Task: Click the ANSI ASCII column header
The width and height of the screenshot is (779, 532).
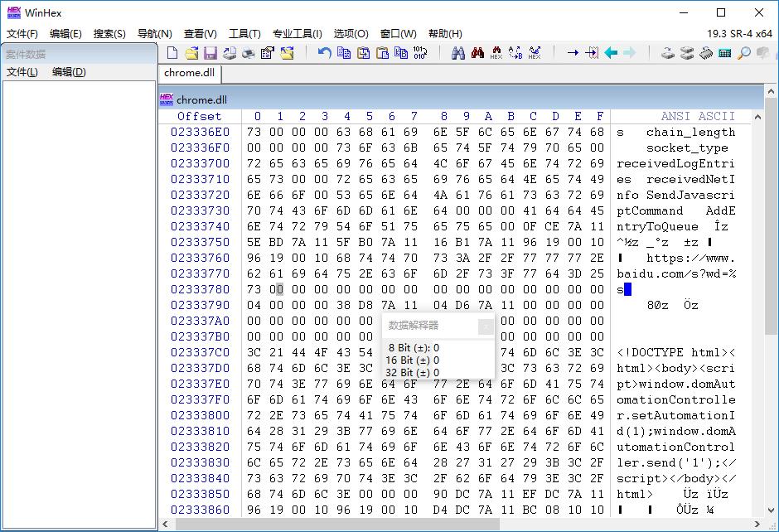Action: click(698, 116)
